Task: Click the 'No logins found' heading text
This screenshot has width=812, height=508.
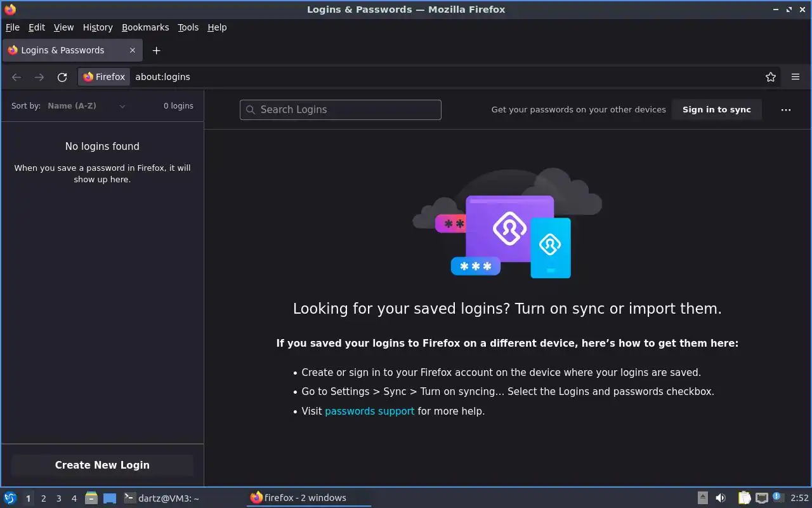Action: click(102, 146)
